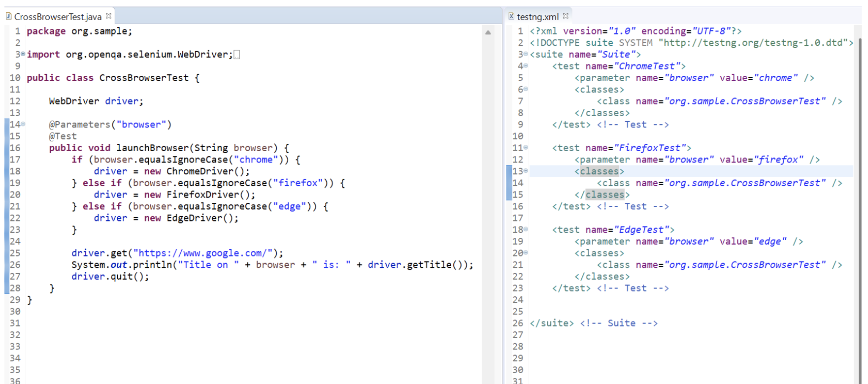Collapse the classes element at XML line 6
The image size is (868, 384).
coord(526,89)
